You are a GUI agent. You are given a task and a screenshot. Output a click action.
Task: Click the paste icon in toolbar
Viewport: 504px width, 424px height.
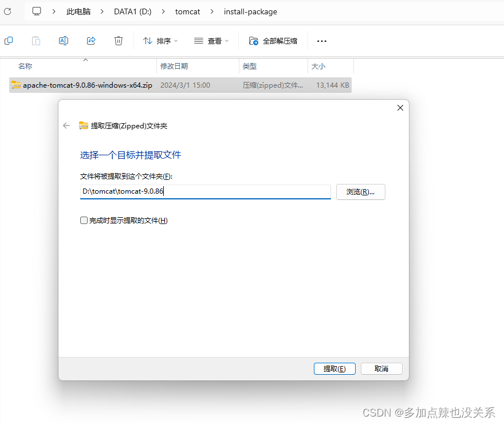(36, 41)
